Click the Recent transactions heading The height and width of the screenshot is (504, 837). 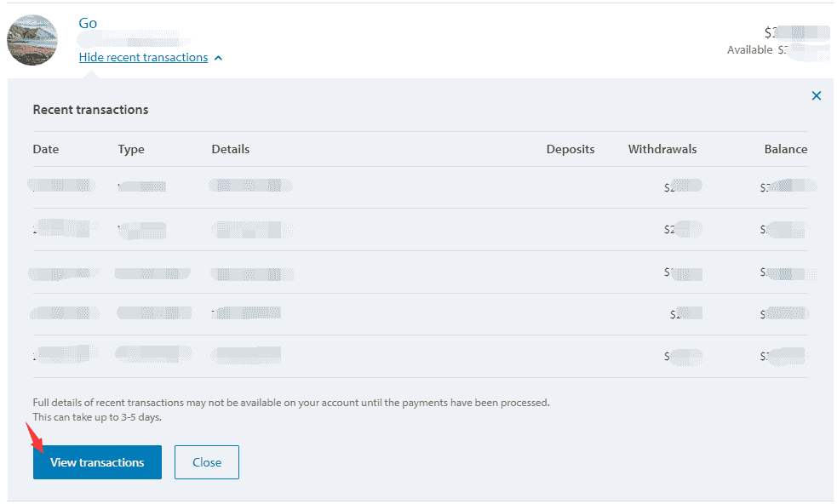[x=90, y=110]
